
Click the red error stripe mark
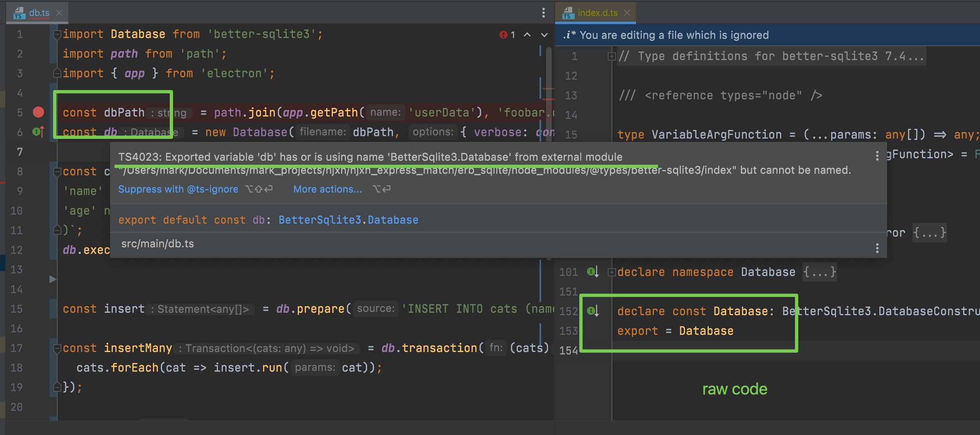coord(548,99)
